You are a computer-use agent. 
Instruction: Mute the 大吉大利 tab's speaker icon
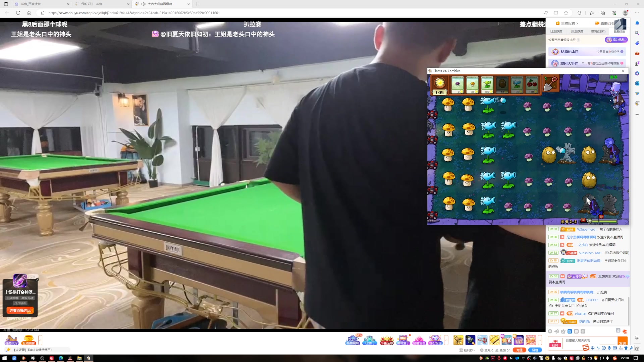[143, 4]
